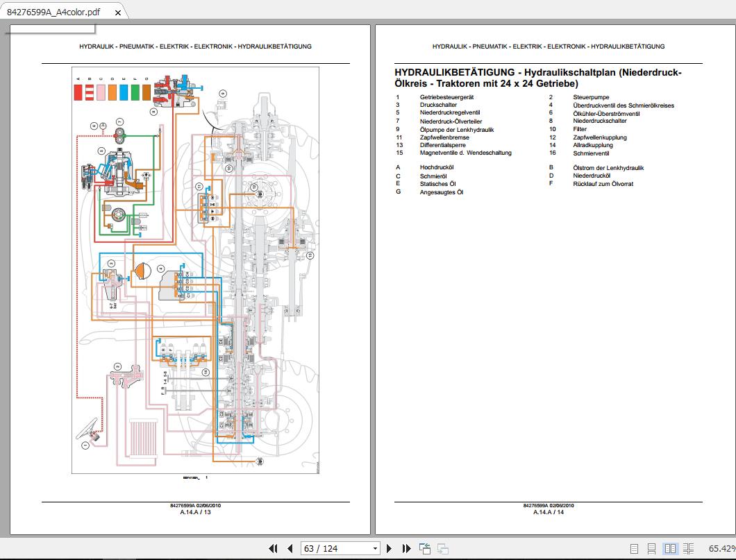Viewport: 736px width, 560px height.
Task: Advance to the next page
Action: (x=388, y=548)
